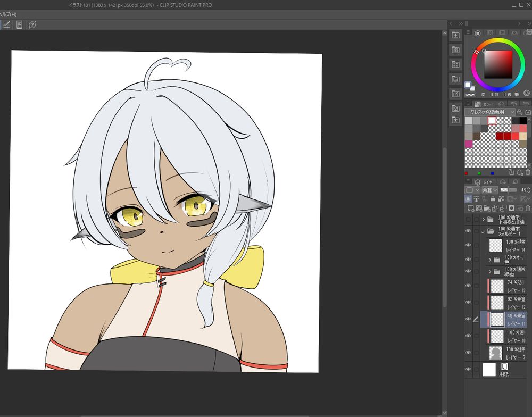Click the opacity value stepper arrows
532x417 pixels.
pos(529,190)
